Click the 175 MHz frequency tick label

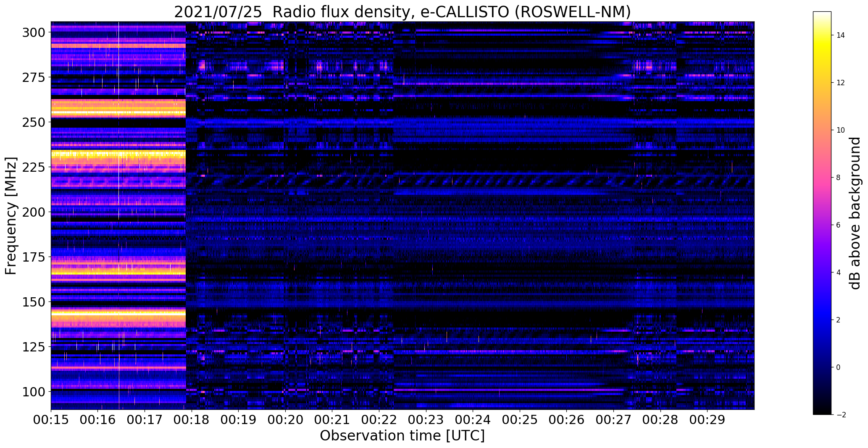pyautogui.click(x=34, y=257)
